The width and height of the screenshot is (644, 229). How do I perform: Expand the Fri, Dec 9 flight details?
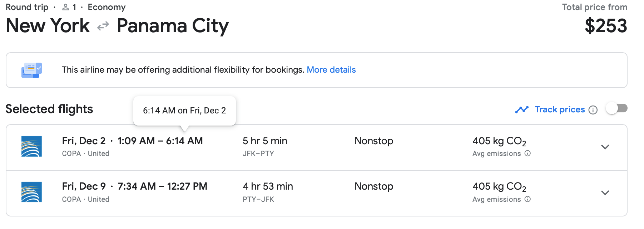605,193
